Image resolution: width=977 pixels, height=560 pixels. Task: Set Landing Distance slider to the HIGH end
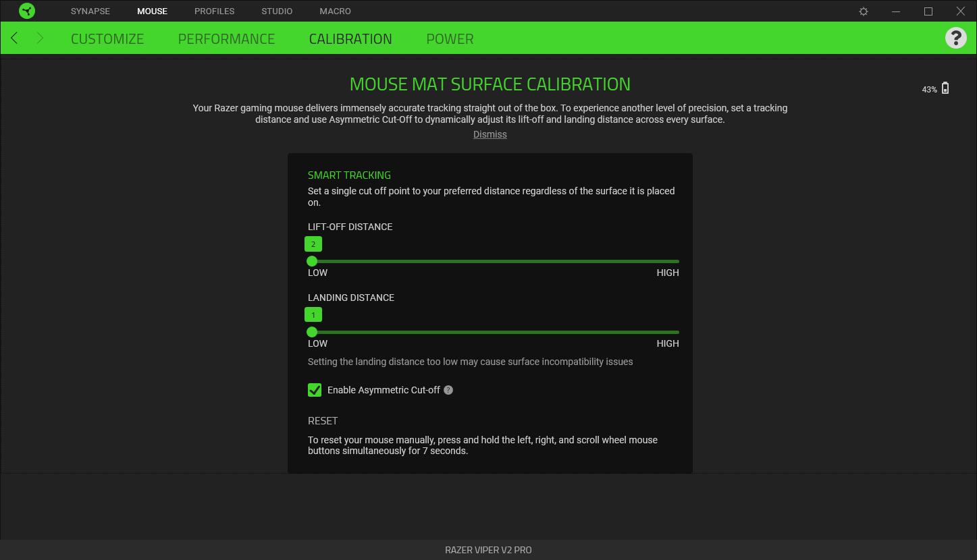[678, 332]
